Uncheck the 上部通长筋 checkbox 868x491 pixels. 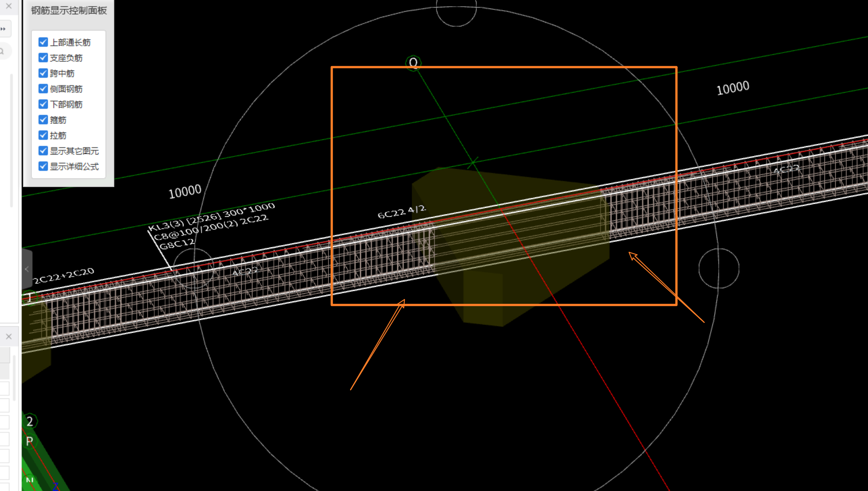[43, 42]
